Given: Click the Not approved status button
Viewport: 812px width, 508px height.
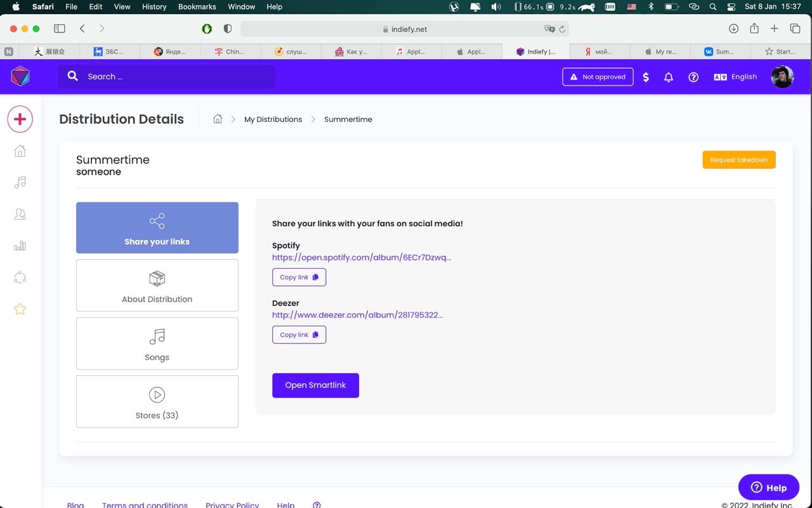Looking at the screenshot, I should click(598, 77).
